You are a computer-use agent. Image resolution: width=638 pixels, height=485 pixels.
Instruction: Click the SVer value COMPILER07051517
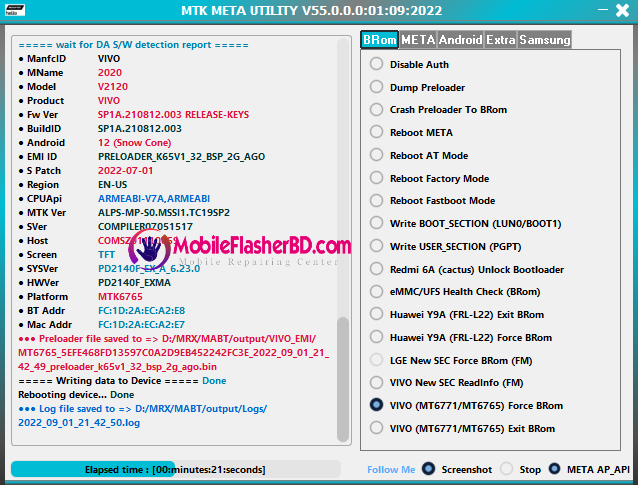[x=145, y=227]
